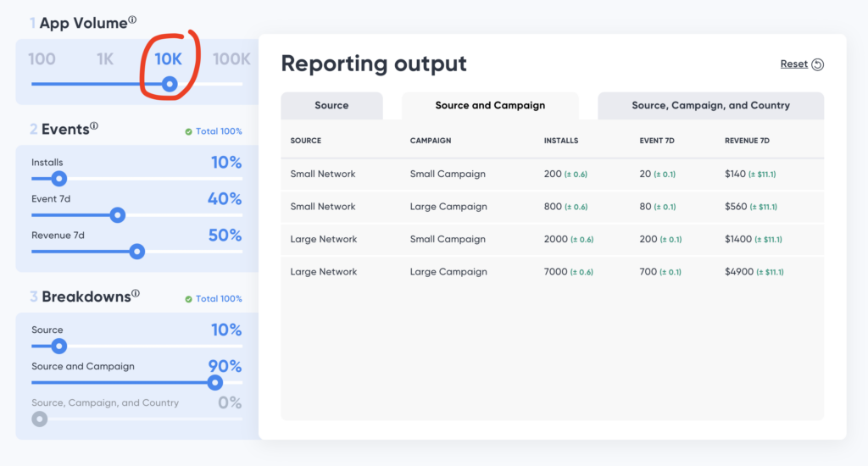Click the SOURCE column header
Screen dimensions: 868x466
(x=305, y=141)
